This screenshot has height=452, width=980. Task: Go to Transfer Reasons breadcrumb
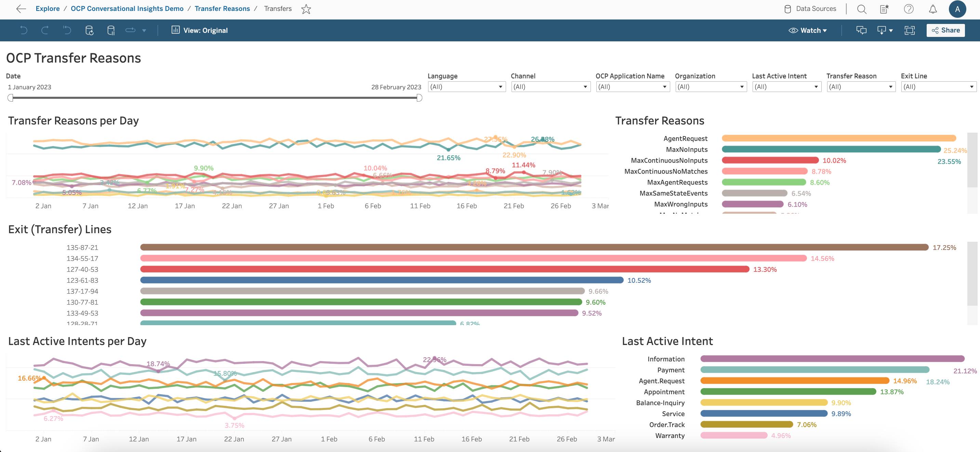click(x=222, y=9)
